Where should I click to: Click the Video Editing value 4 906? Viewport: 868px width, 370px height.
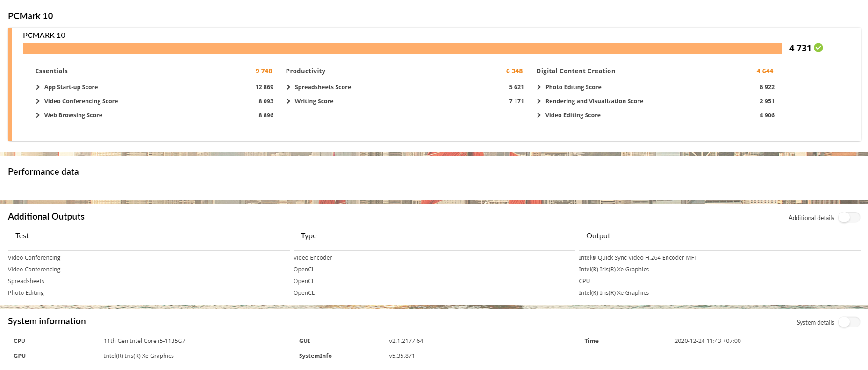click(x=767, y=115)
